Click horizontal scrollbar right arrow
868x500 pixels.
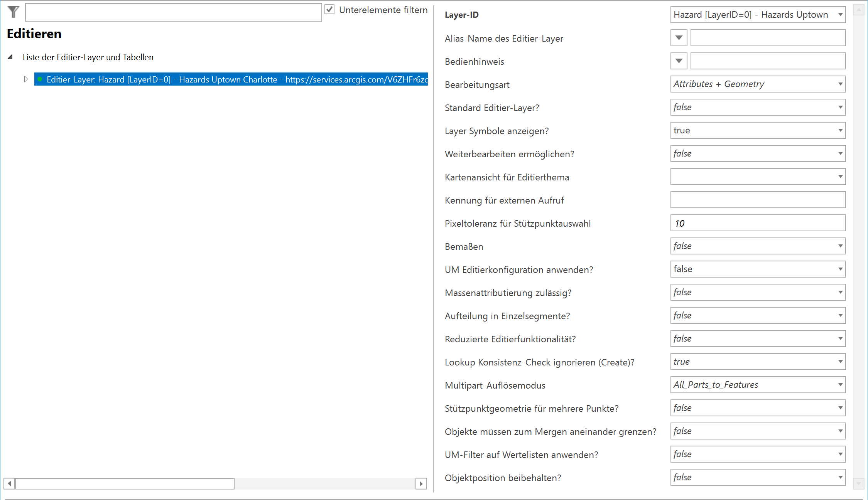tap(421, 483)
